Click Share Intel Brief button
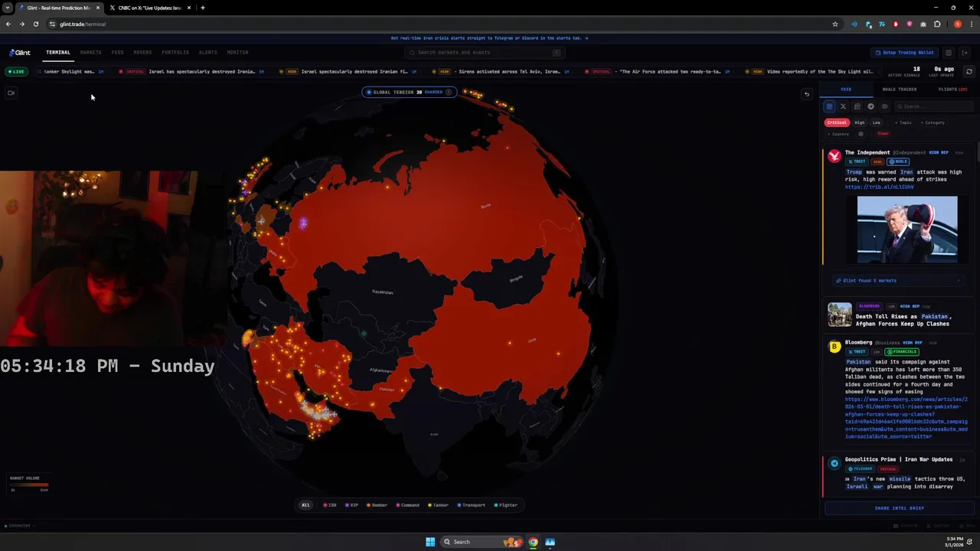This screenshot has height=551, width=980. 899,508
